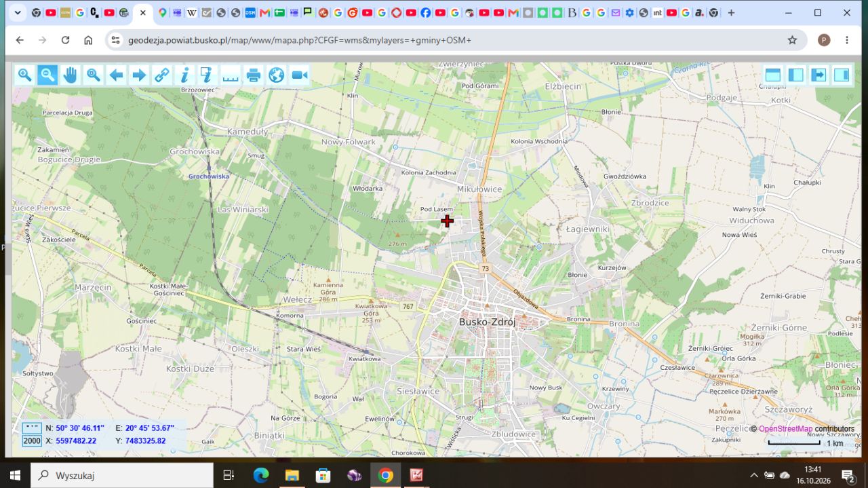Image resolution: width=868 pixels, height=488 pixels.
Task: Go to previous map view with left arrow
Action: 116,75
